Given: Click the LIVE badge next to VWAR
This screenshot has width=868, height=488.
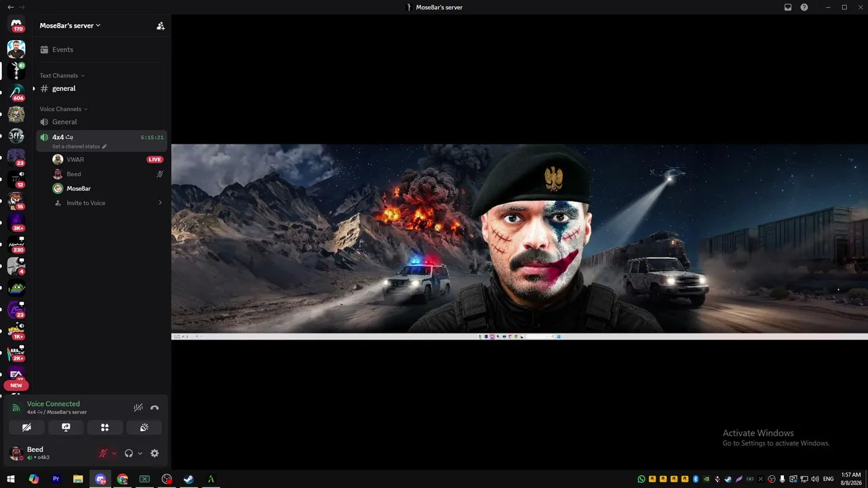Looking at the screenshot, I should tap(155, 159).
